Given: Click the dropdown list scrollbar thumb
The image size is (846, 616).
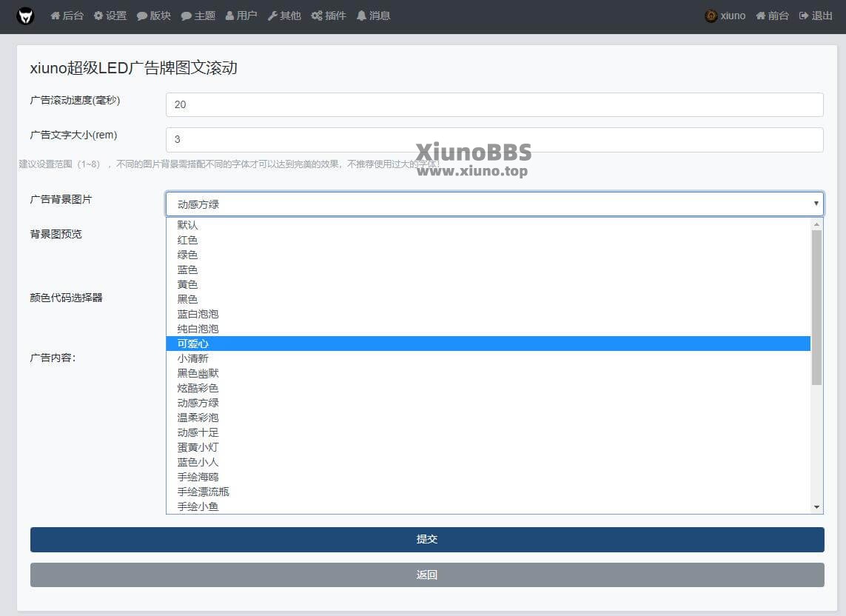Looking at the screenshot, I should (x=816, y=308).
